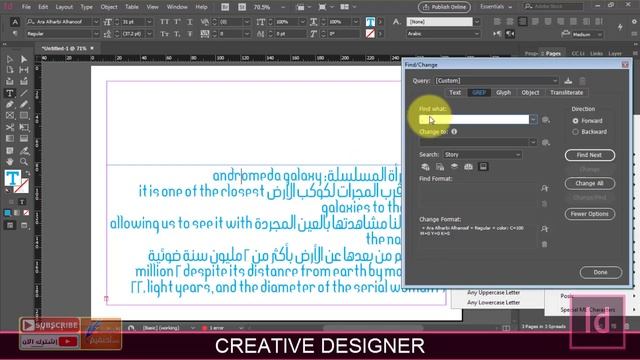Viewport: 640px width, 360px height.
Task: Click the Publish Online button
Action: pos(444,7)
